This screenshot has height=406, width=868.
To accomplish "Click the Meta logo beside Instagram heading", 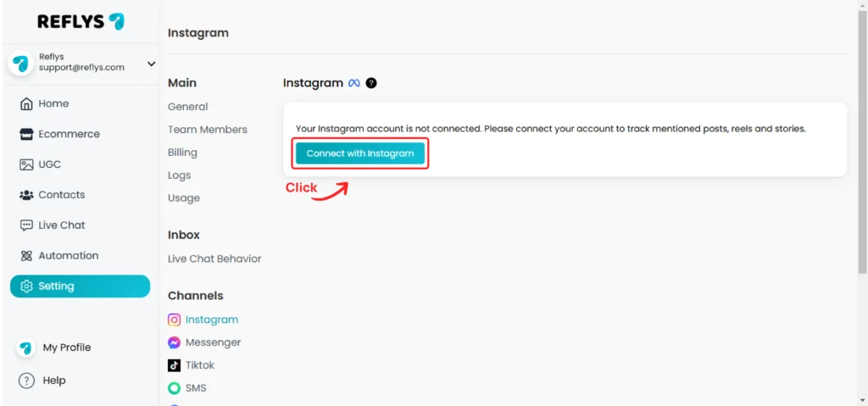I will (354, 83).
